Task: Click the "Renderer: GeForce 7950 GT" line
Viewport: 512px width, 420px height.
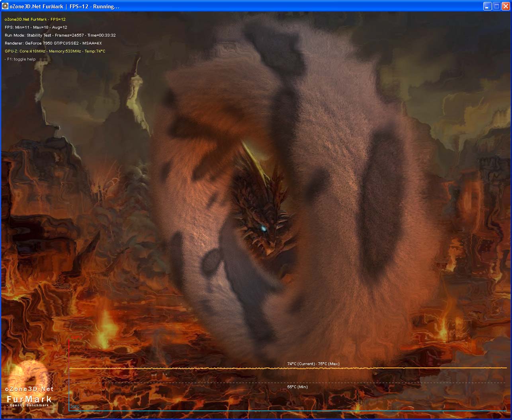Action: click(53, 43)
